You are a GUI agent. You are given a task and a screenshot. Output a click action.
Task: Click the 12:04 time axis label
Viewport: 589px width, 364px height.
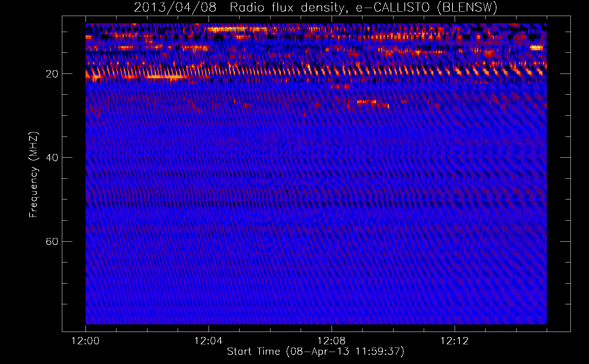208,341
